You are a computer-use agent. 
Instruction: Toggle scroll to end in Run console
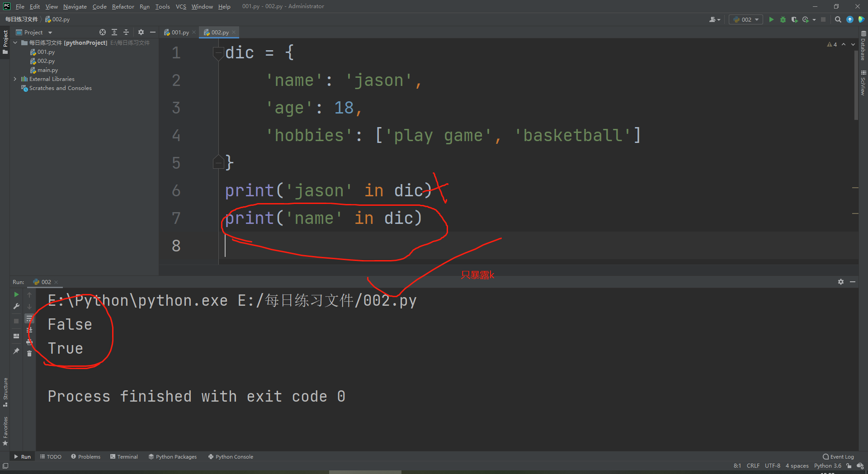click(29, 330)
